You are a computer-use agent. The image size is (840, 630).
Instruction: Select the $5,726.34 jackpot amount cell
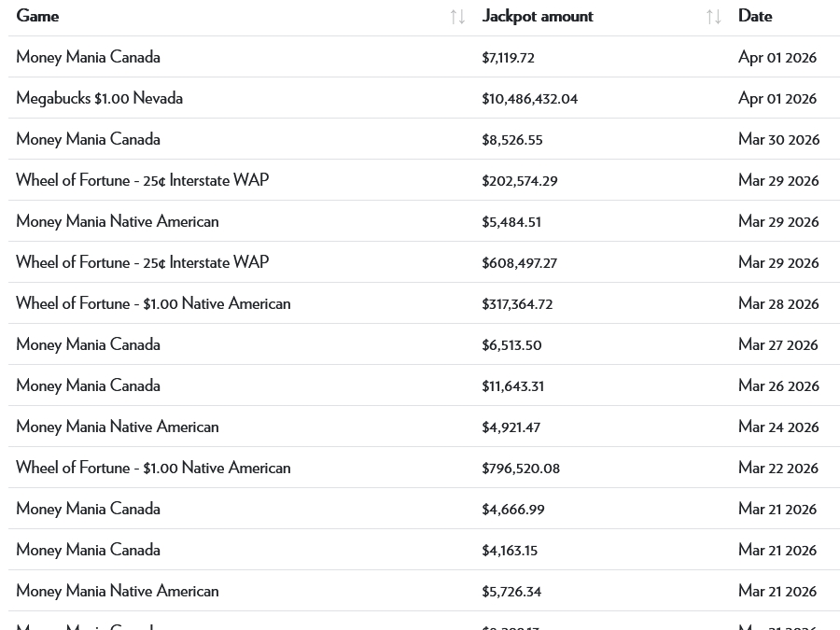point(511,592)
